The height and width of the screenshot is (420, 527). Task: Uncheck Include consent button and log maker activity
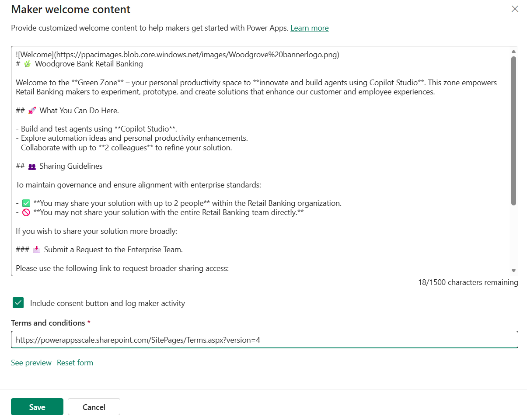(x=18, y=303)
